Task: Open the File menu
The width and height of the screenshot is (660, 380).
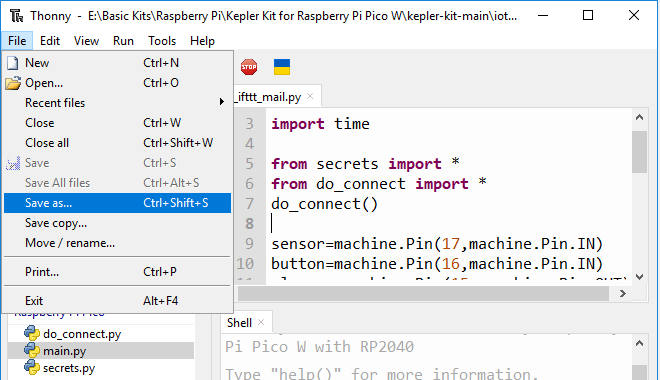Action: (x=17, y=41)
